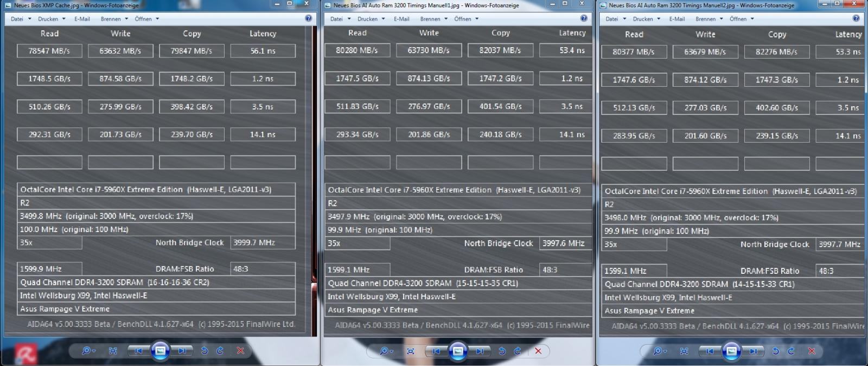Click the 1599.9 MHz memory clock value
868x366 pixels.
[49, 269]
